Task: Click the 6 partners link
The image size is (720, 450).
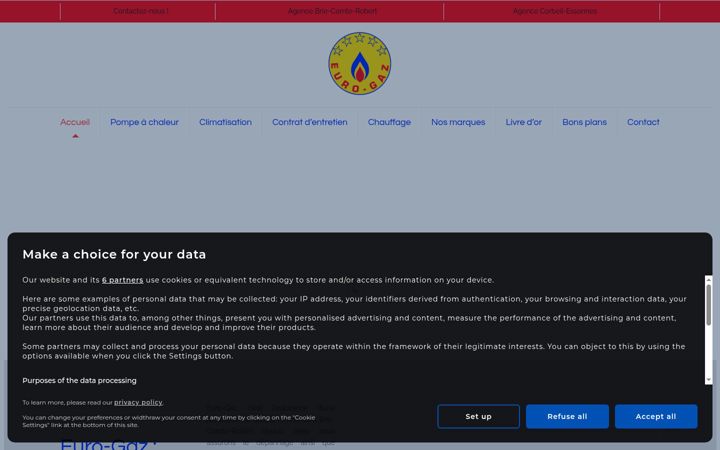Action: [x=123, y=280]
